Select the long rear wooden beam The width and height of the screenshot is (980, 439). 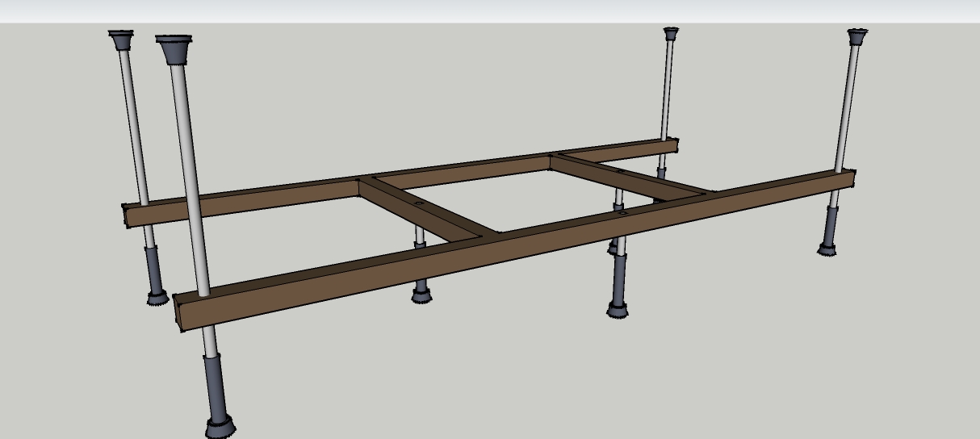coord(400,182)
